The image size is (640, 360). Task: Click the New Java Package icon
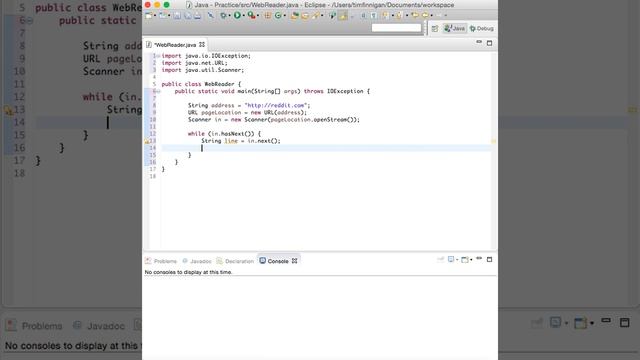267,16
